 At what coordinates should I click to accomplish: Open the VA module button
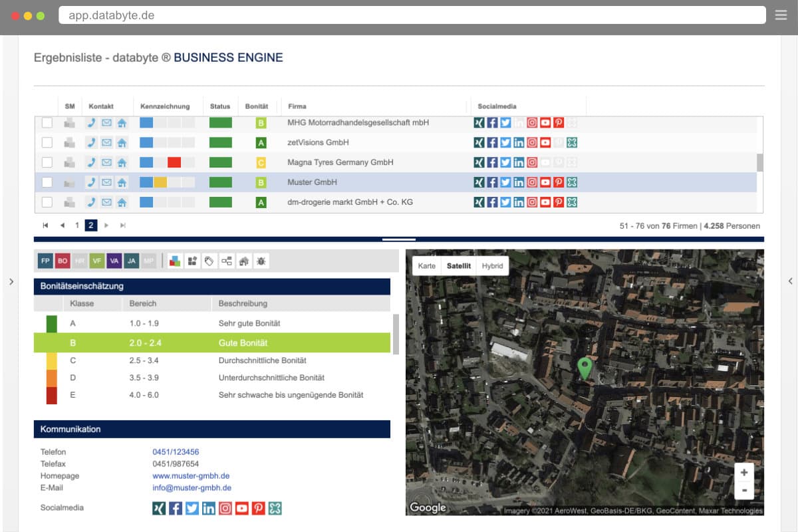(x=114, y=261)
